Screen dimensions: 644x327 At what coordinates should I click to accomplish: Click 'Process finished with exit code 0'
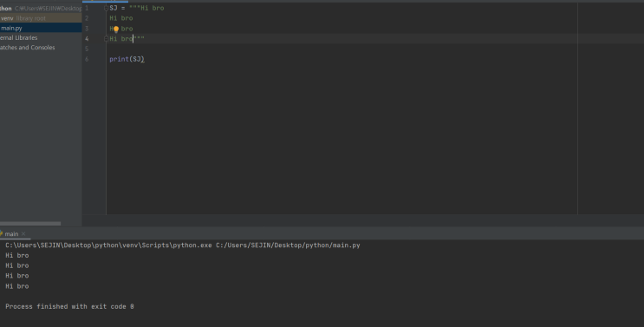pos(69,306)
